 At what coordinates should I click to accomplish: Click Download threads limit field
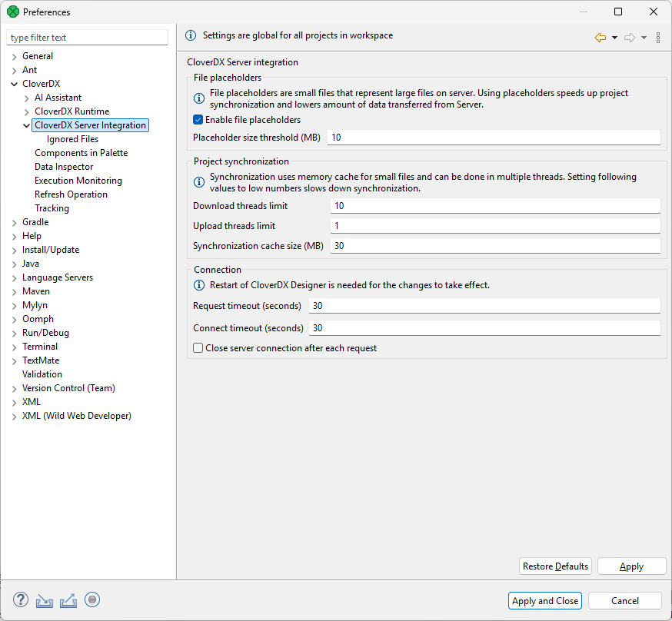pos(495,205)
